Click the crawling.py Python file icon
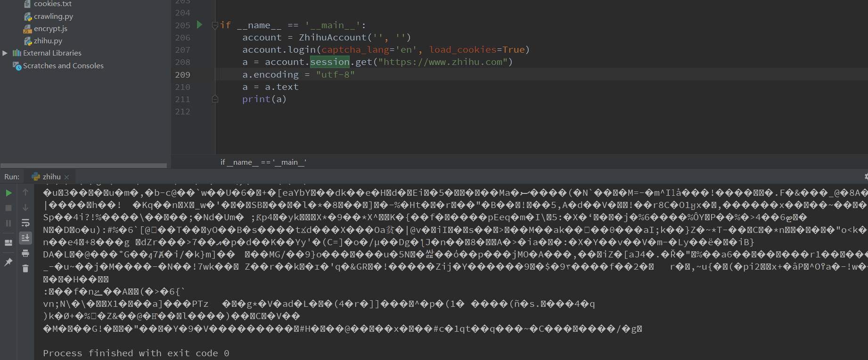Screen dimensions: 868x360 (28, 16)
